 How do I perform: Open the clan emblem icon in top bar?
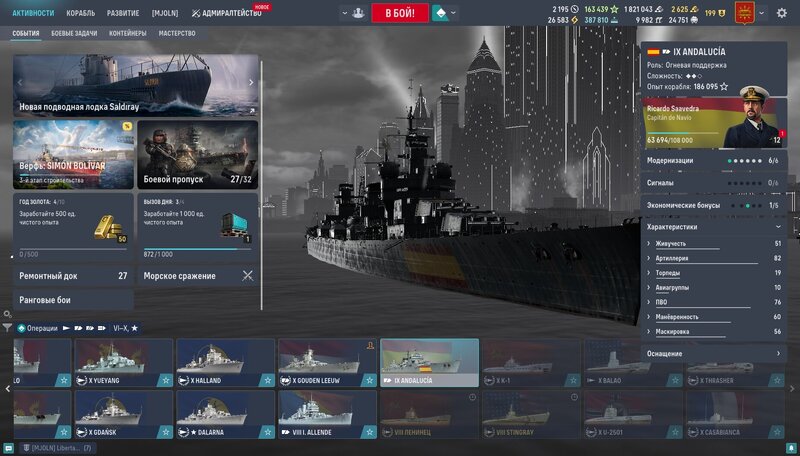[742, 13]
